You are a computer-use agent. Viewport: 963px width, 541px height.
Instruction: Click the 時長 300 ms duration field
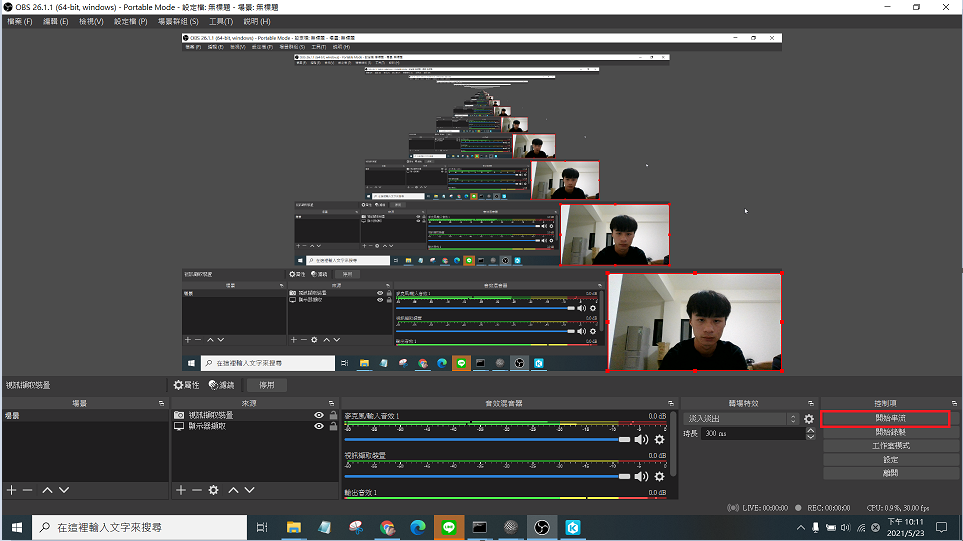pyautogui.click(x=753, y=434)
